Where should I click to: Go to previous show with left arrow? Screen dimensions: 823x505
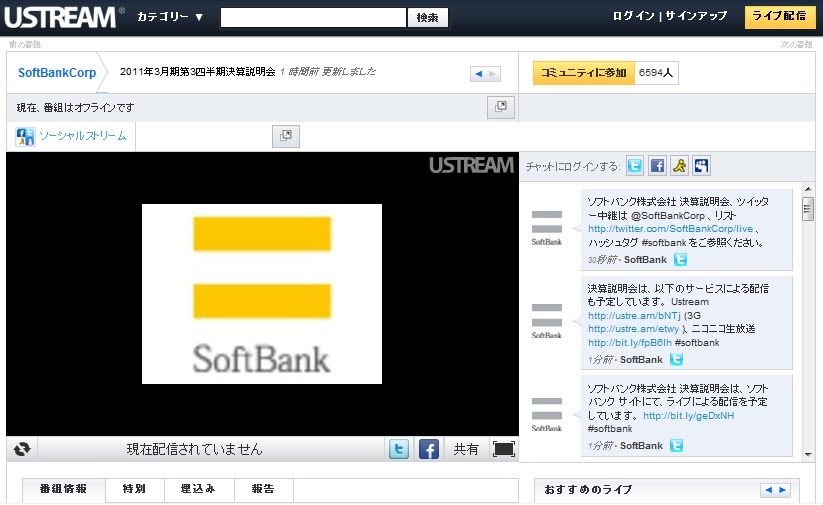coord(478,74)
